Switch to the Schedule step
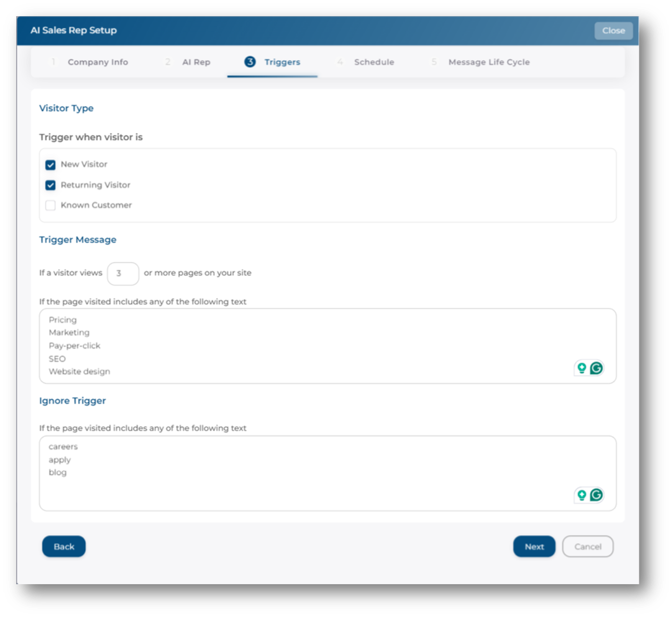The width and height of the screenshot is (672, 617). tap(366, 62)
